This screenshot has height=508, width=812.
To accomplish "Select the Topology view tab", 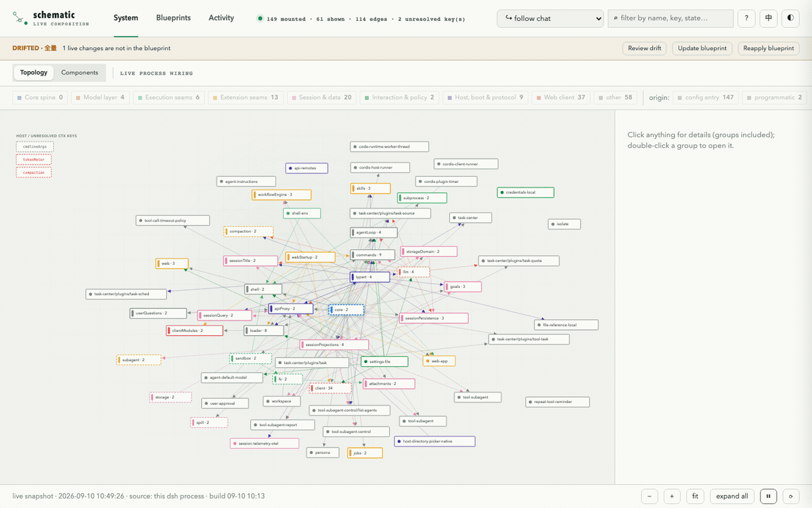I will (34, 72).
